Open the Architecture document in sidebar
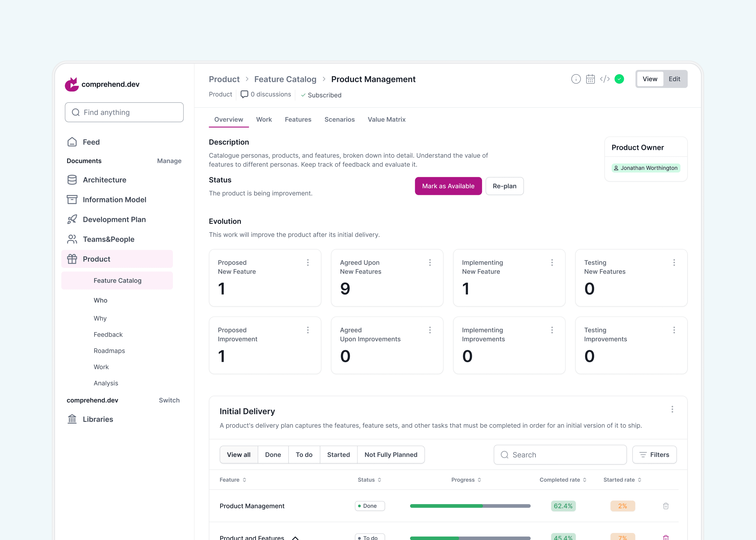The image size is (756, 540). click(x=104, y=180)
